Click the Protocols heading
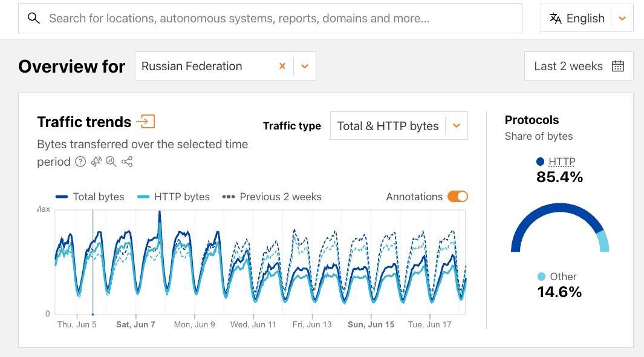 tap(532, 120)
